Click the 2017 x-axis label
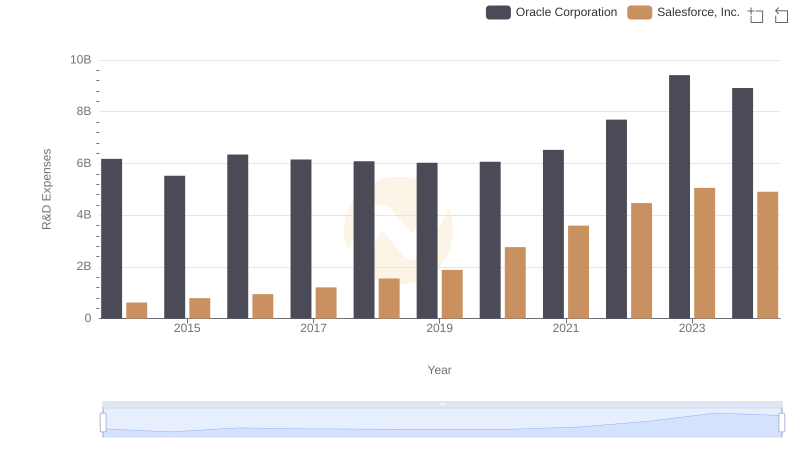 pos(313,328)
